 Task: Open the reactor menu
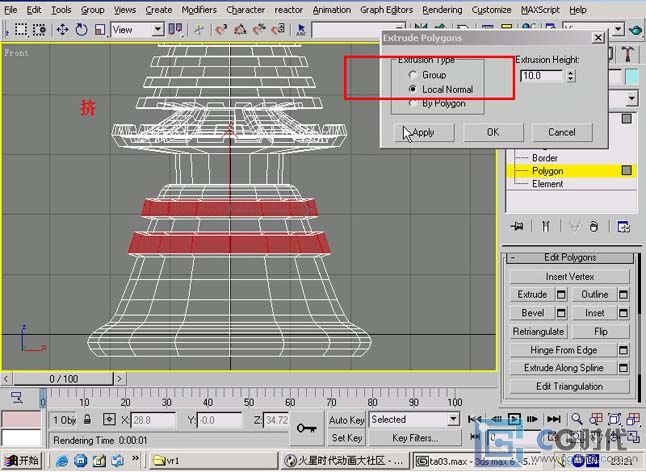(288, 10)
